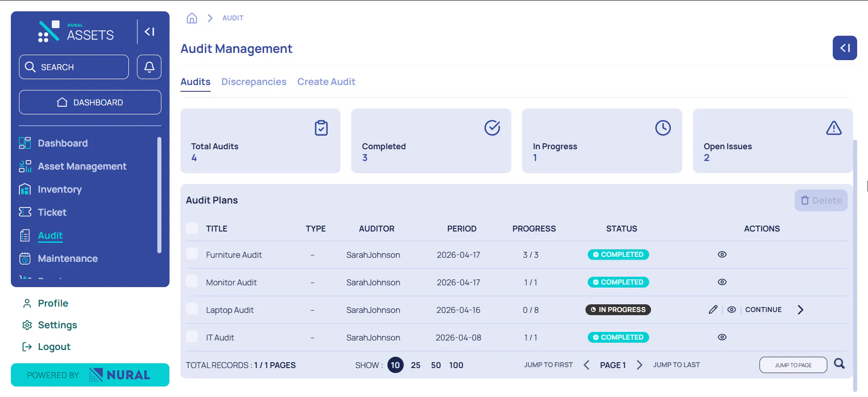Click the SEARCH field in sidebar
868x397 pixels.
tap(74, 67)
